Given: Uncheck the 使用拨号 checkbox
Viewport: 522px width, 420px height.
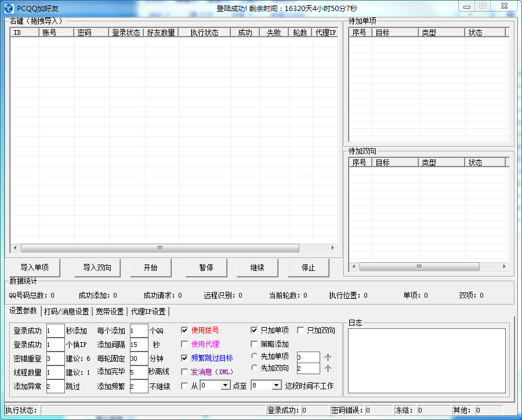Looking at the screenshot, I should tap(184, 330).
